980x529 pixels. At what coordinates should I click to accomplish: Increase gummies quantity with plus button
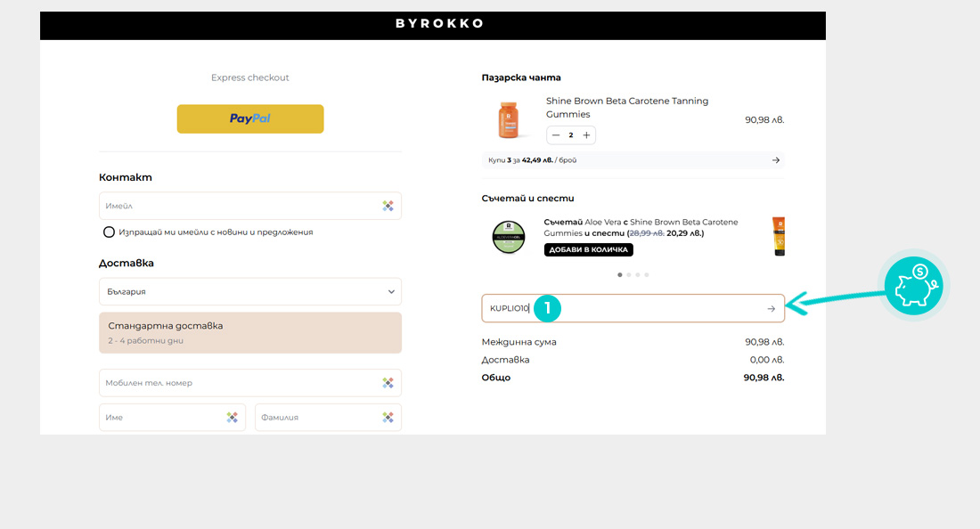586,134
